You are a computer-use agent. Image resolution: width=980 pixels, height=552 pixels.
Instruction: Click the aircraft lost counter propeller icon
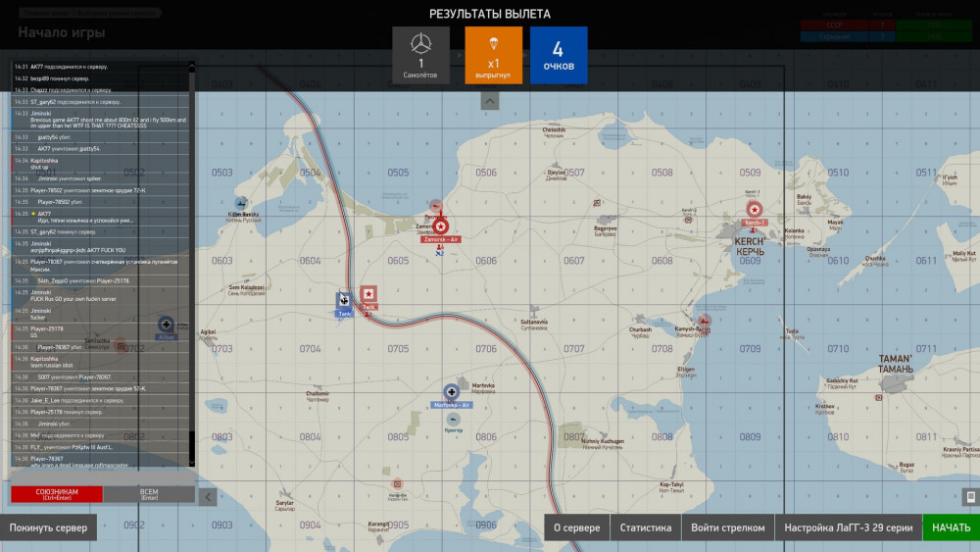click(420, 44)
